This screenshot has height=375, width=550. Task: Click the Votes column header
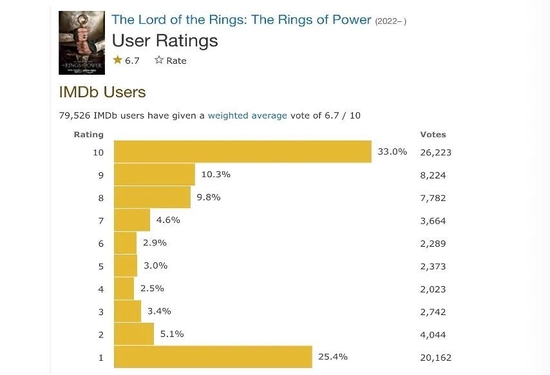point(433,134)
